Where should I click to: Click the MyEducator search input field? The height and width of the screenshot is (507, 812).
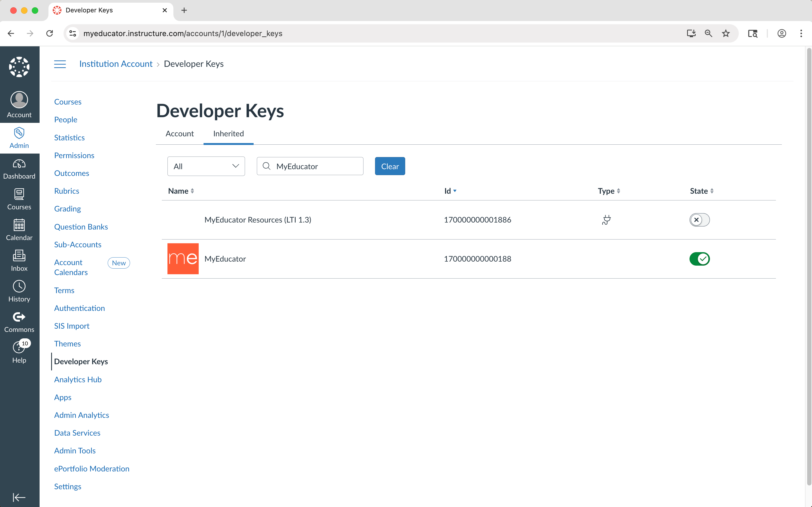pyautogui.click(x=310, y=166)
